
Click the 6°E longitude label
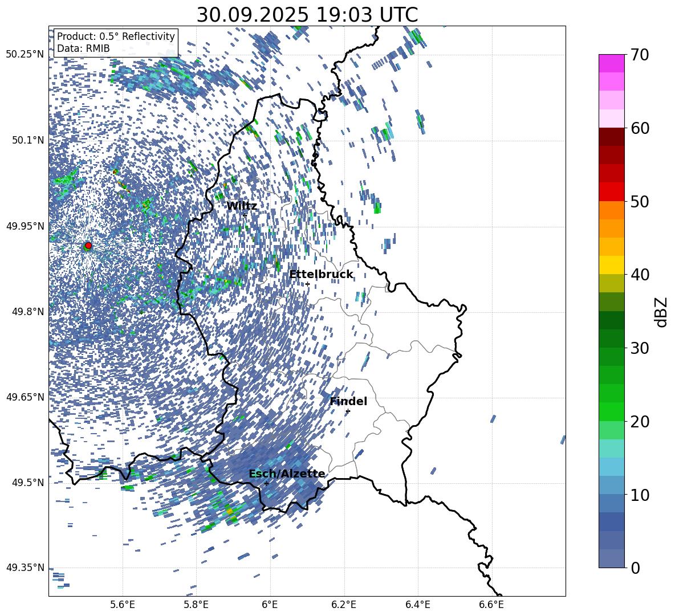[270, 605]
